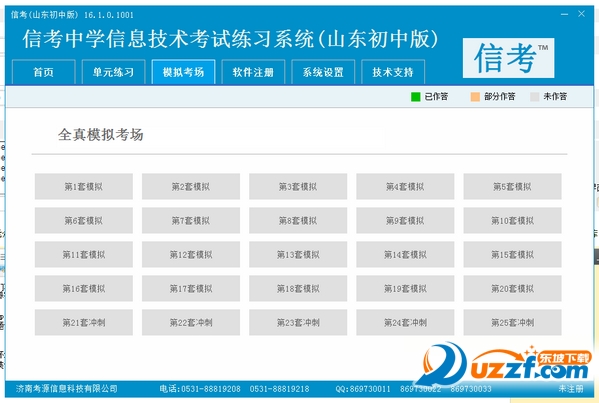
Task: Open 第12套模拟 test
Action: [x=191, y=254]
